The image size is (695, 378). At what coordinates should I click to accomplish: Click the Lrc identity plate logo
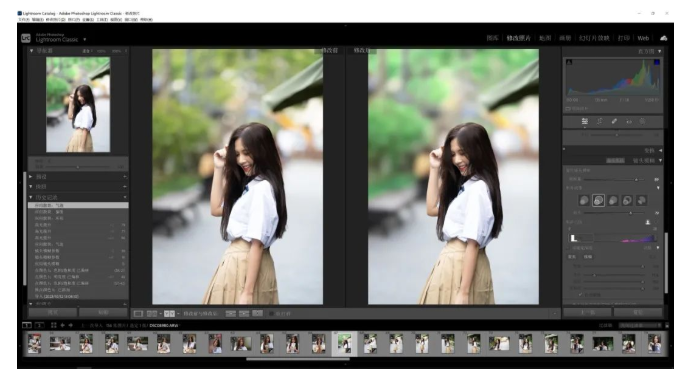tap(26, 38)
